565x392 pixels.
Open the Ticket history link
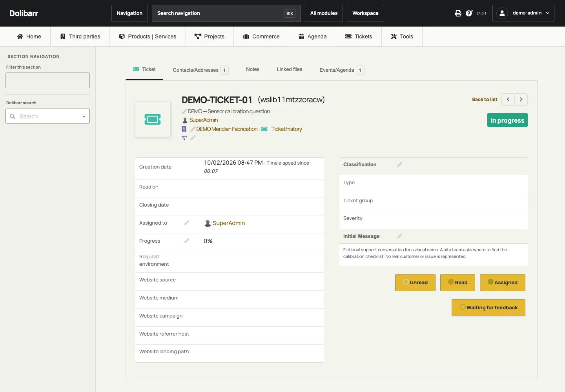click(286, 129)
